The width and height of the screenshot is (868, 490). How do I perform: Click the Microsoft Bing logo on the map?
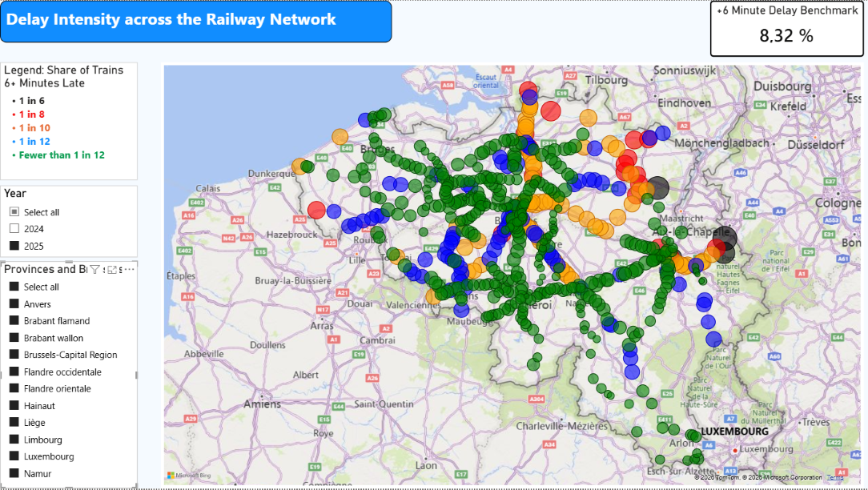click(189, 475)
